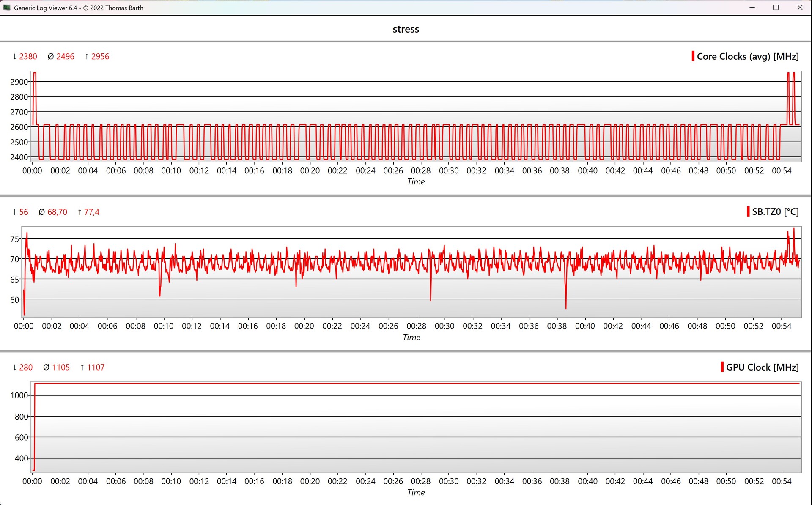
Task: Click the red SB.TZ0 legend swatch
Action: tap(748, 211)
